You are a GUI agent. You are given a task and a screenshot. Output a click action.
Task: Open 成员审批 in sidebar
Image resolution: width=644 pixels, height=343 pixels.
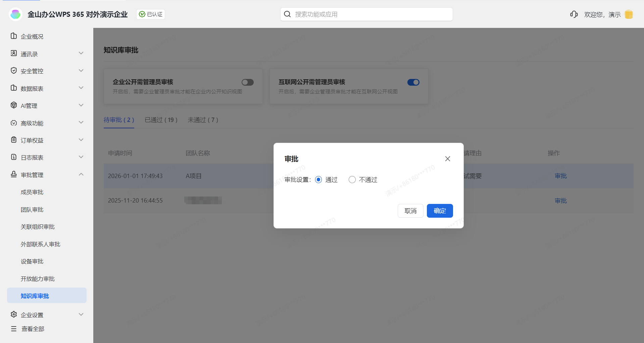pos(32,192)
